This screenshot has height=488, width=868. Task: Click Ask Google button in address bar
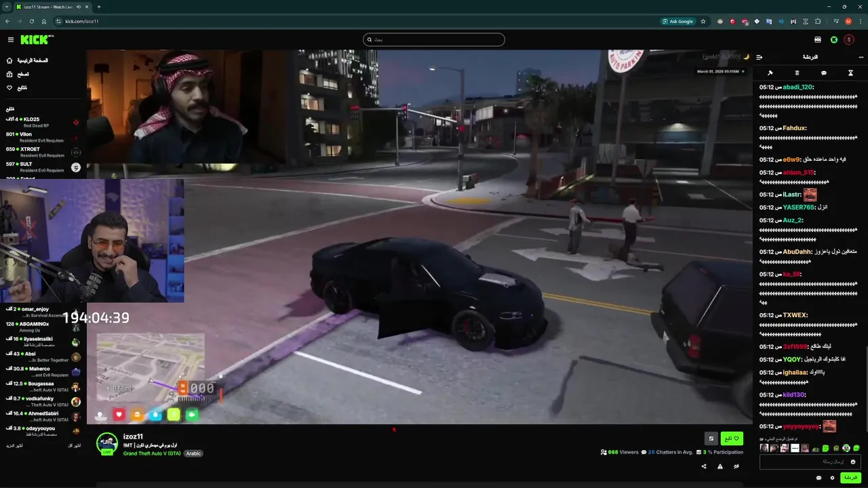click(678, 21)
